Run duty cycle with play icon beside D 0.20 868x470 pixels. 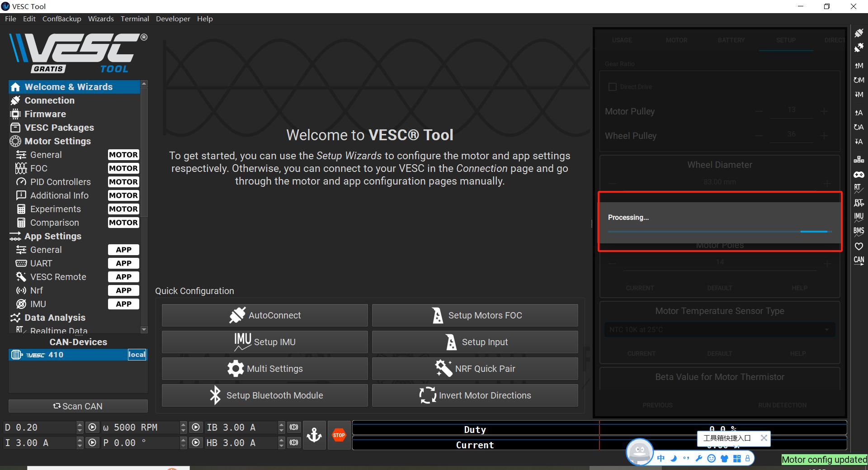(92, 427)
